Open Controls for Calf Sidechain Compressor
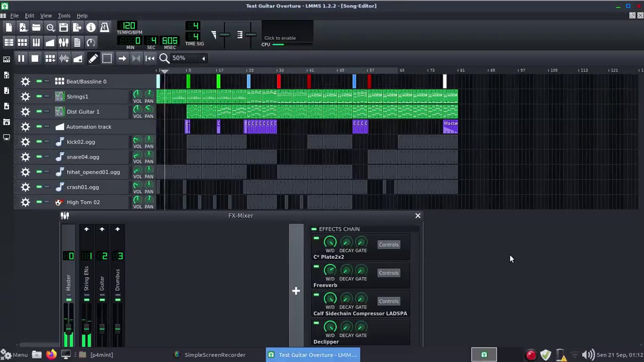 [x=388, y=301]
